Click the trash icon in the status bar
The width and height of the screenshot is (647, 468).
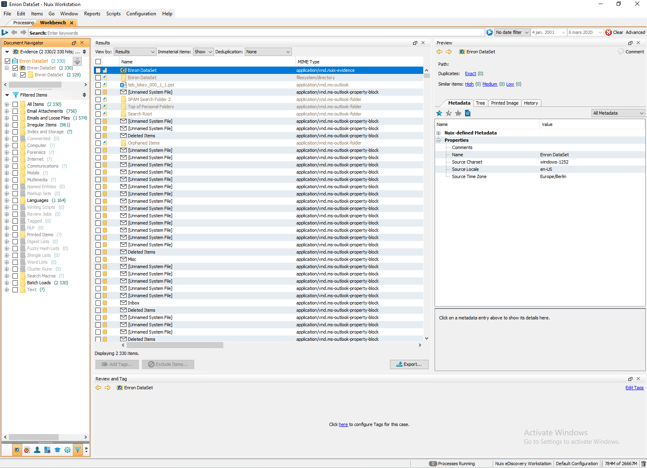click(643, 463)
